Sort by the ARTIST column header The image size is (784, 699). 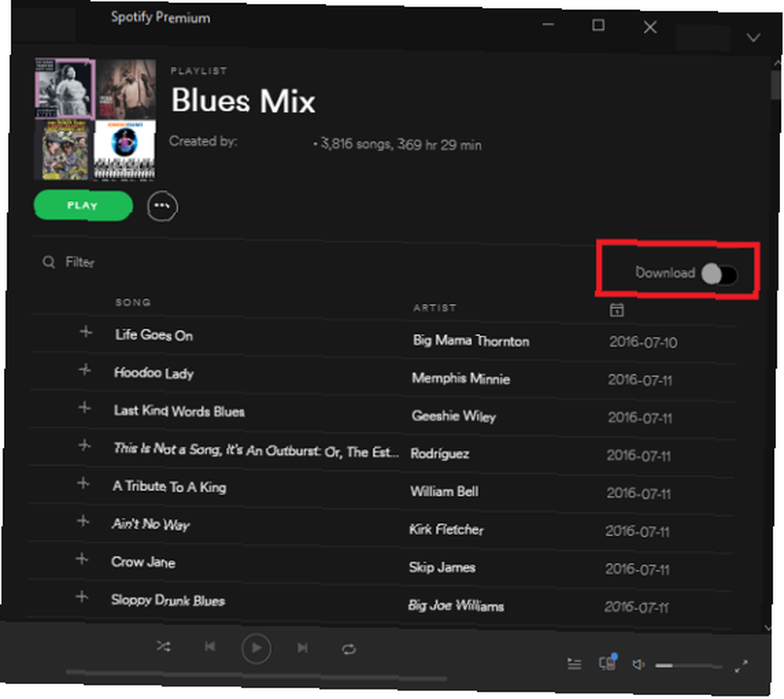434,308
